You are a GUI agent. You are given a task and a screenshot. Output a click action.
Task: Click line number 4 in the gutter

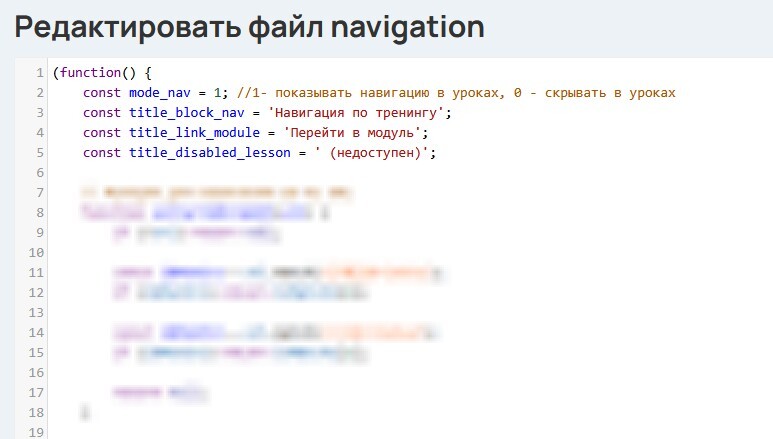(x=39, y=133)
